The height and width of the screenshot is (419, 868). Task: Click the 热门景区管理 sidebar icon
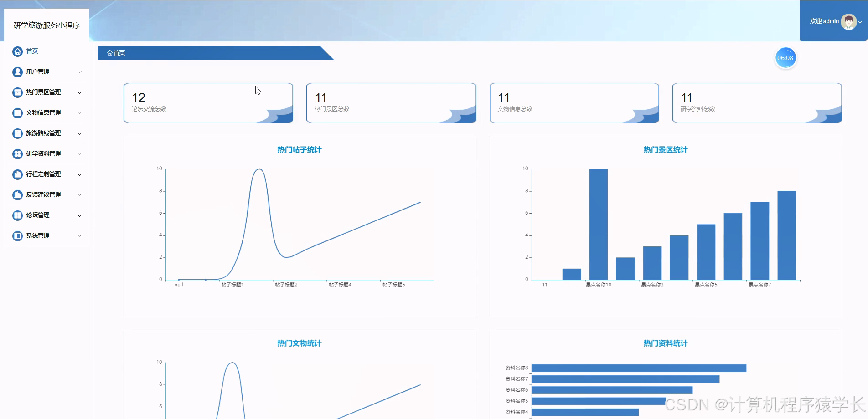click(x=17, y=92)
